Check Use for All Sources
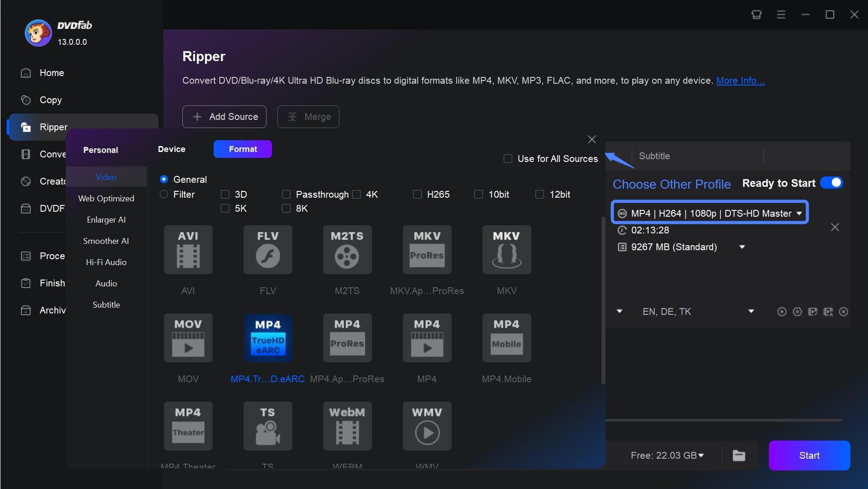This screenshot has width=868, height=489. (x=508, y=158)
